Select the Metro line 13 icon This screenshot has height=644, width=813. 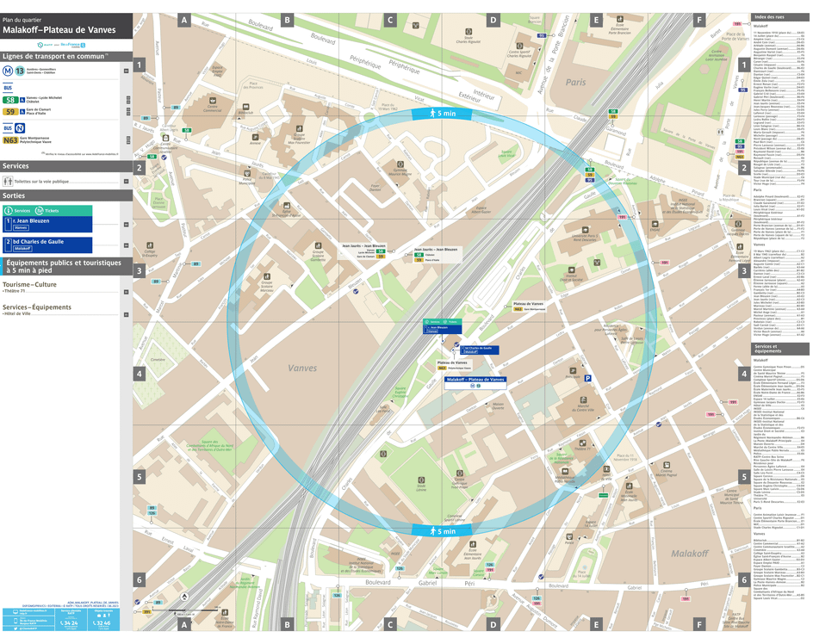pos(19,71)
